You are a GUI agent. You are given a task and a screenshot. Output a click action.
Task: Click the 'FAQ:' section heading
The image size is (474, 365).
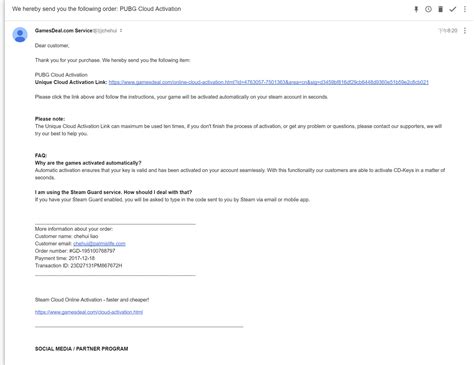point(41,156)
